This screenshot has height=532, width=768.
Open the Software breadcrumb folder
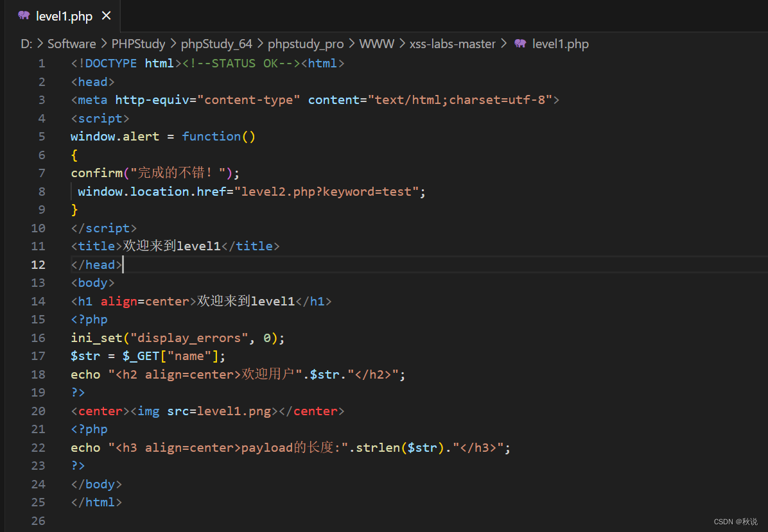point(71,44)
